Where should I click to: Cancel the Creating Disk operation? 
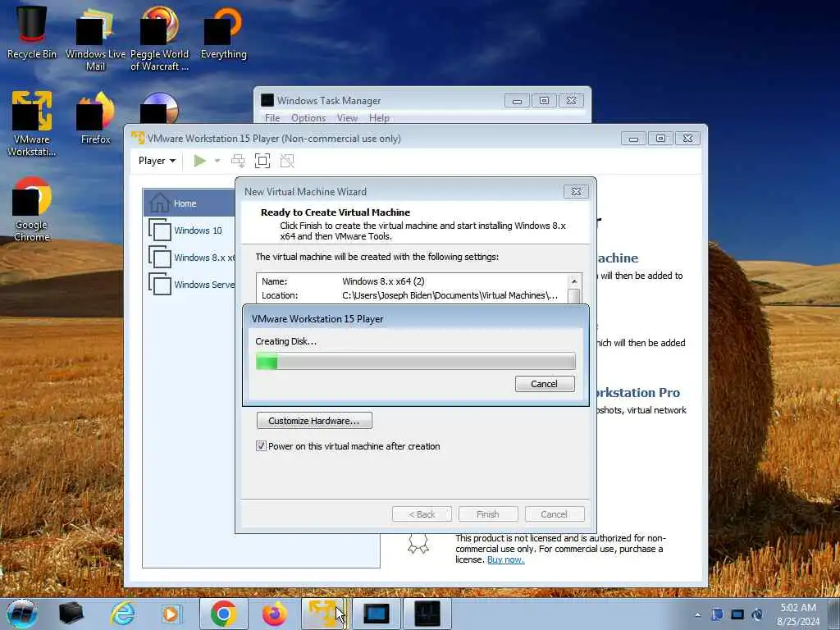pos(545,384)
